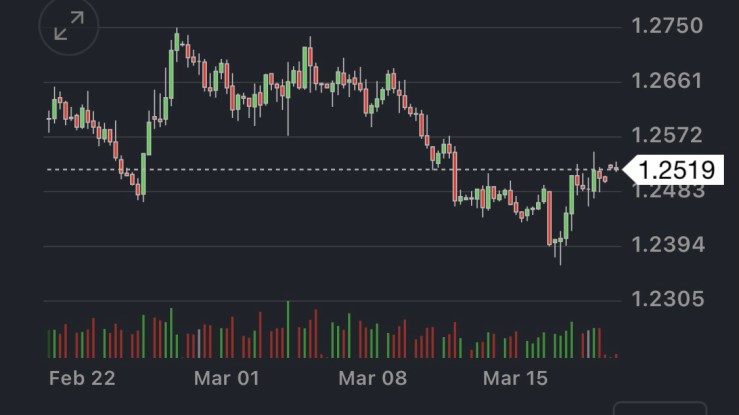Click the 1.2519 current price tag
Image resolution: width=739 pixels, height=415 pixels.
677,170
